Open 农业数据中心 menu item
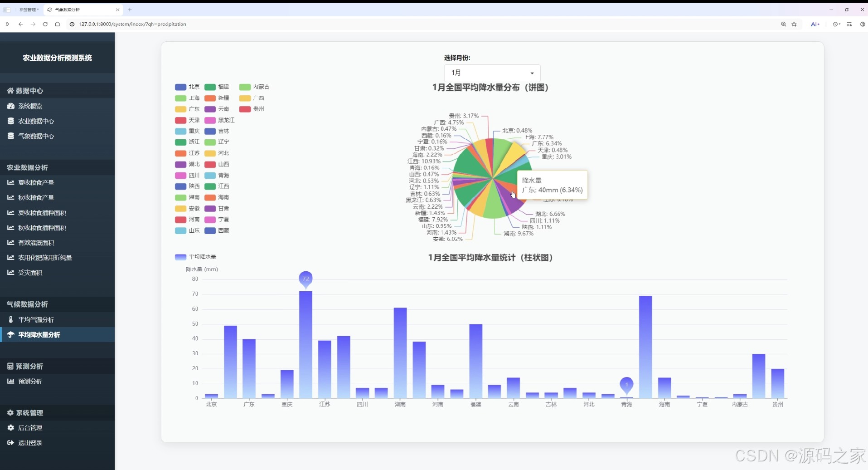The image size is (868, 470). (x=36, y=121)
